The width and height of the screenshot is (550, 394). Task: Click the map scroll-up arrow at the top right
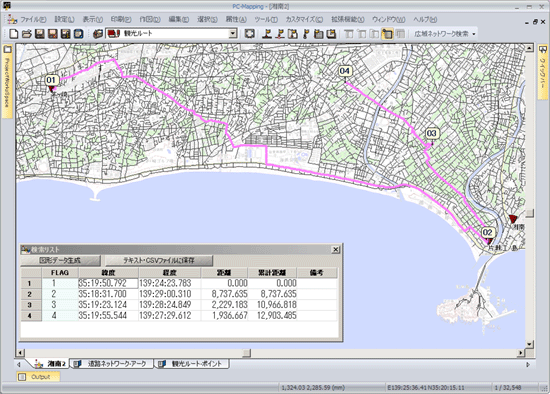tap(530, 48)
